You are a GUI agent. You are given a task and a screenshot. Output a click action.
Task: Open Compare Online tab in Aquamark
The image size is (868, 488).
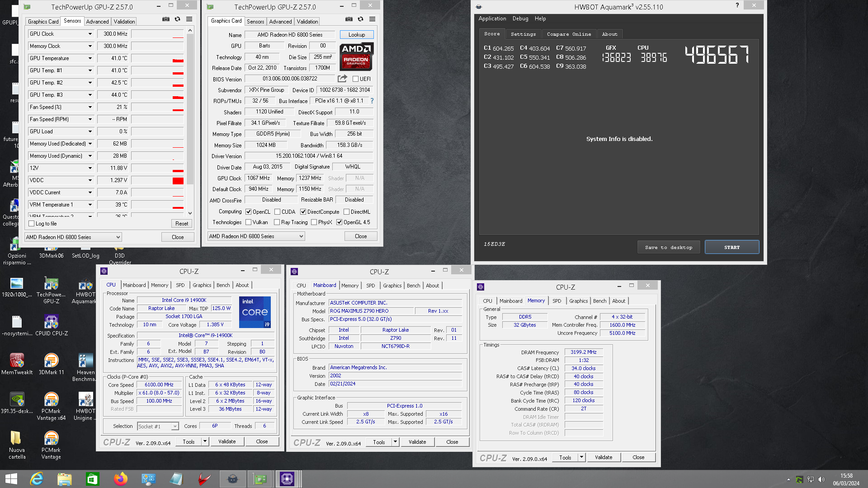[569, 34]
